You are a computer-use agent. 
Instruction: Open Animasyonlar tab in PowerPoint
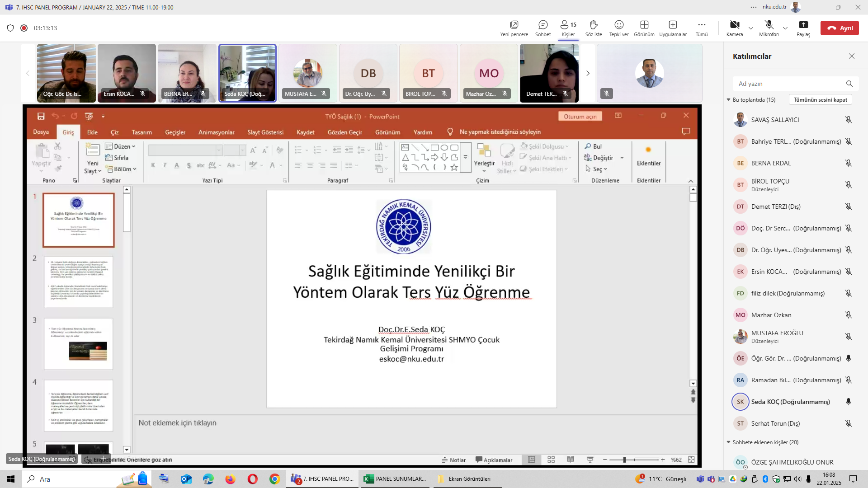[x=216, y=132]
